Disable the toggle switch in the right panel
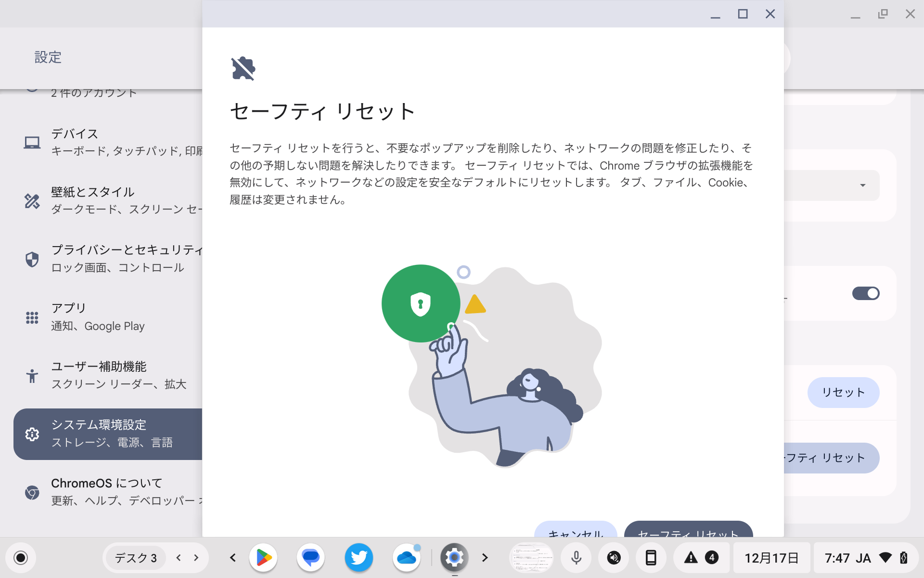Screen dimensions: 924x578 (x=866, y=294)
